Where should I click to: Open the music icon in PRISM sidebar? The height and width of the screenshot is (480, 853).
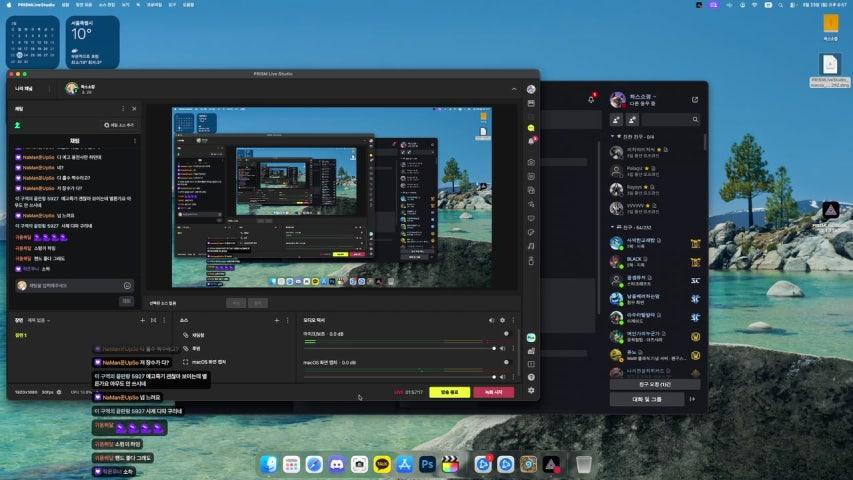point(531,246)
